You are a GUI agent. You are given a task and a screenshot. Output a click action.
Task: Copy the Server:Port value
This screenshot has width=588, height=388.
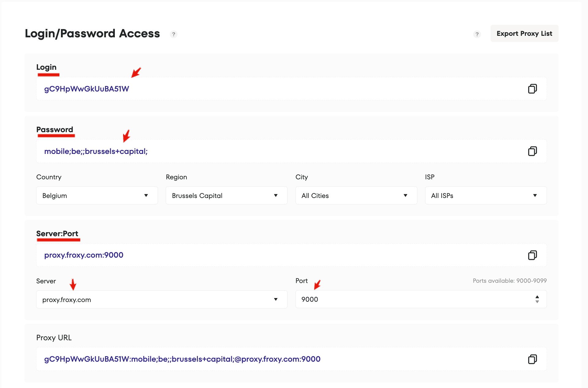pyautogui.click(x=533, y=255)
